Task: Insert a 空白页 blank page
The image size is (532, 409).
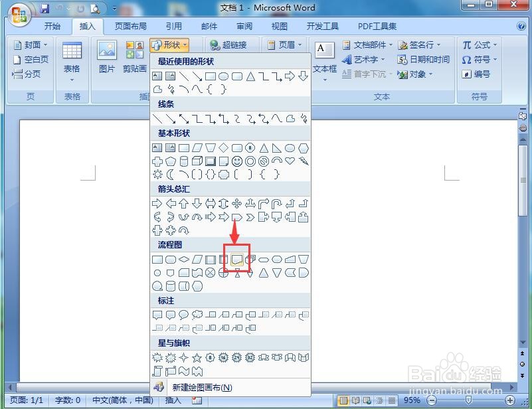Action: [31, 60]
